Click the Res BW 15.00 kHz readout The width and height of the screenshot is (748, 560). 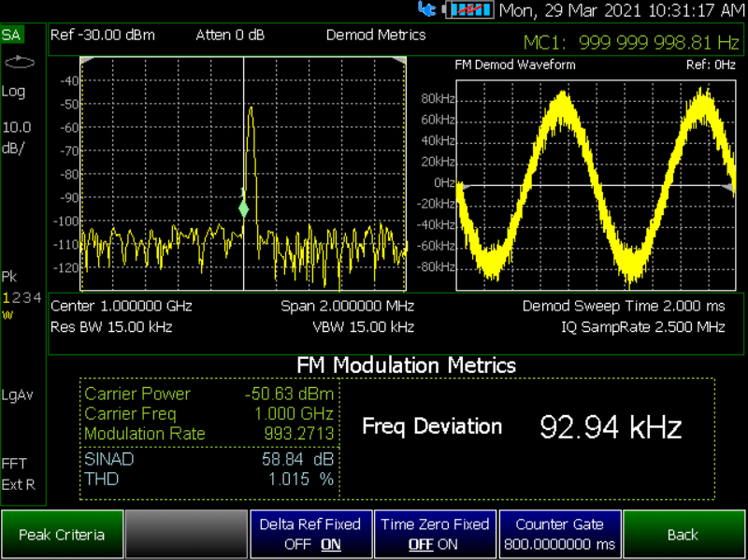pyautogui.click(x=111, y=327)
